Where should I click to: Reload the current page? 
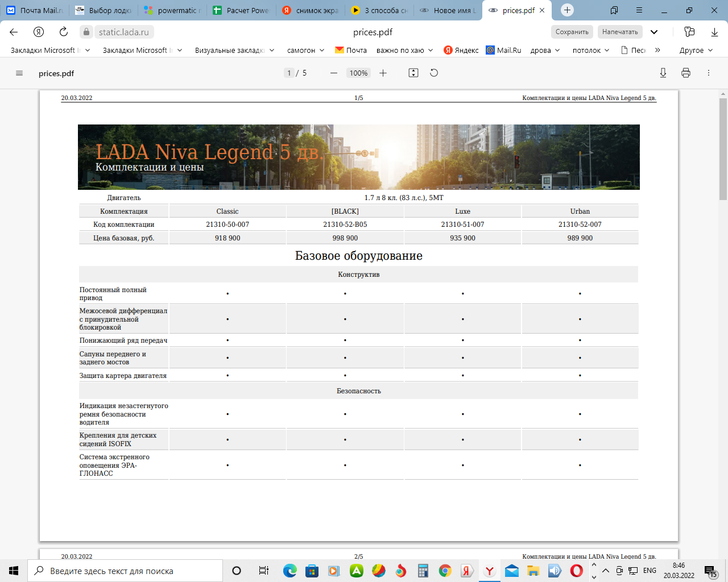click(x=64, y=32)
